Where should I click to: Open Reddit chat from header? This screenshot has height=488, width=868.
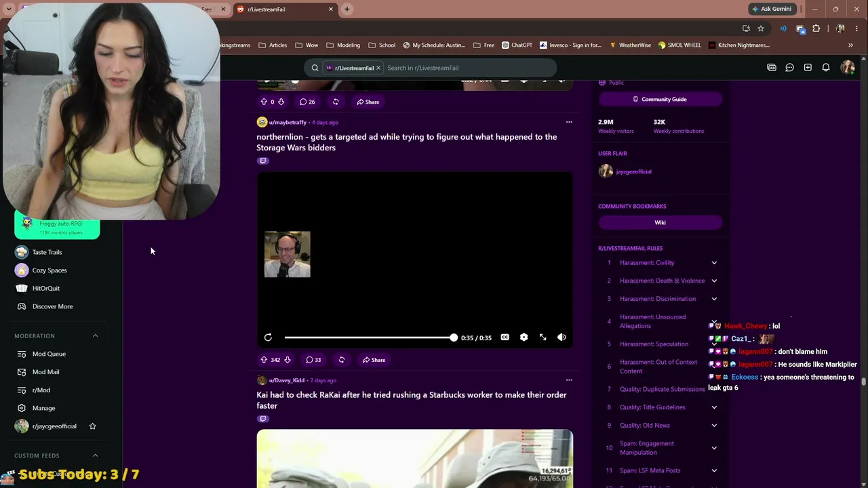[x=789, y=68]
